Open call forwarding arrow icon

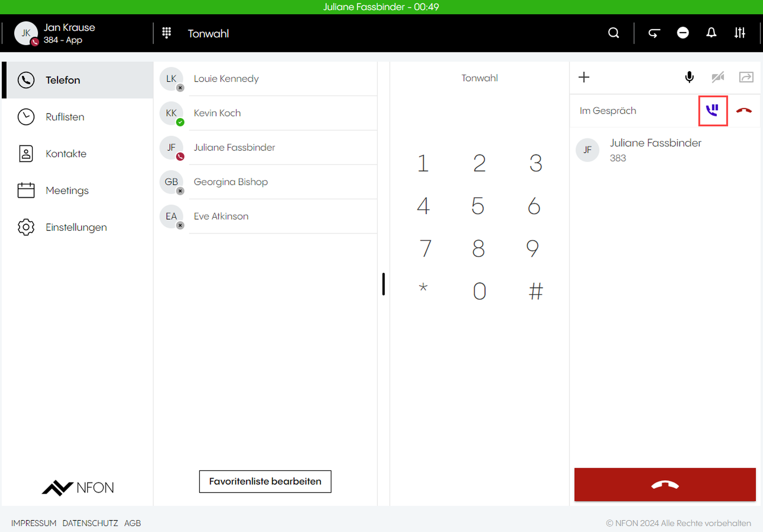[x=654, y=33]
